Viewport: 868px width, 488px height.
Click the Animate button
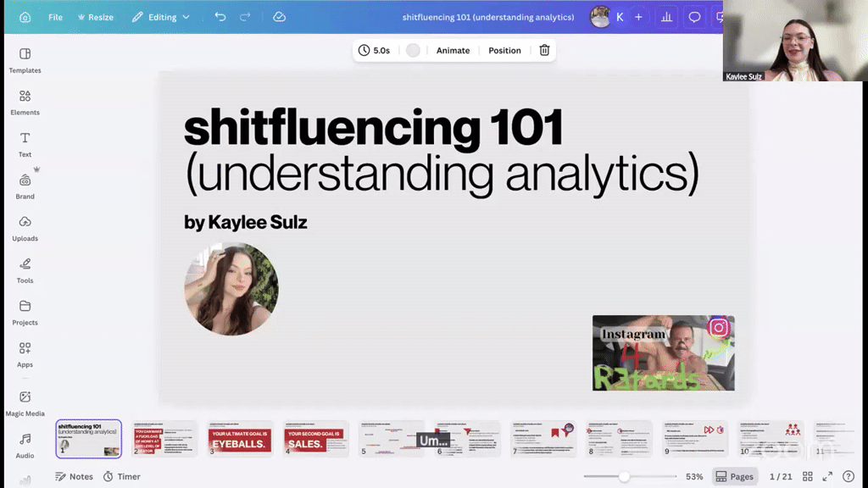[x=453, y=50]
